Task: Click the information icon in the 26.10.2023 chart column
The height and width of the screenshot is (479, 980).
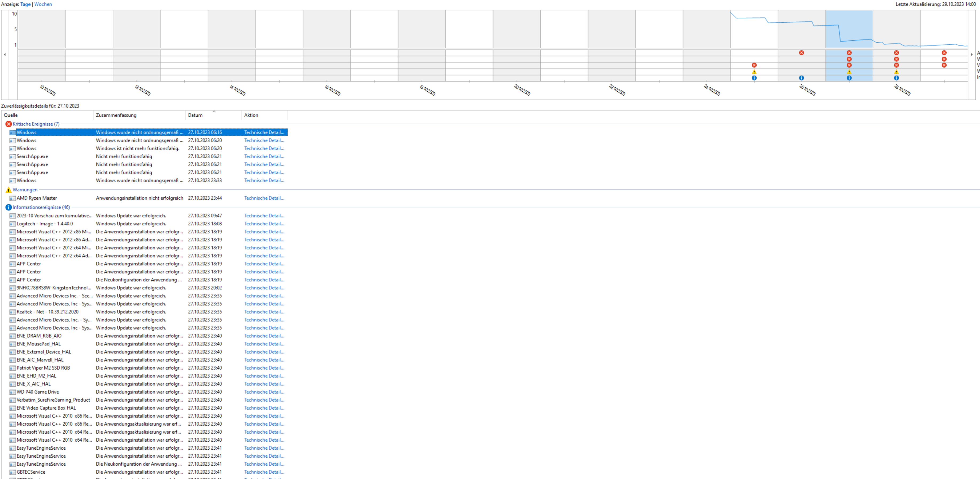Action: (x=801, y=78)
